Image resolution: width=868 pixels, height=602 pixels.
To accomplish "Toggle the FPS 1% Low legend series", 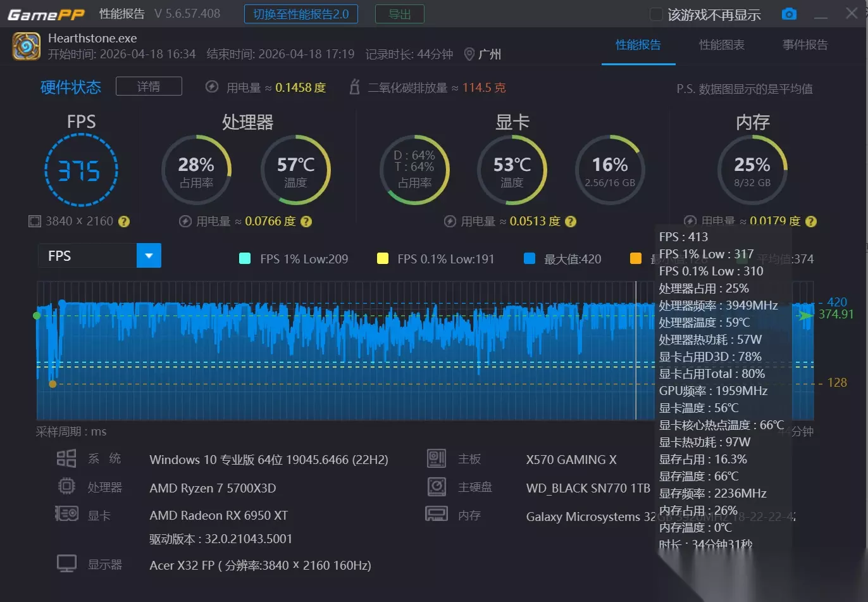I will pos(294,258).
